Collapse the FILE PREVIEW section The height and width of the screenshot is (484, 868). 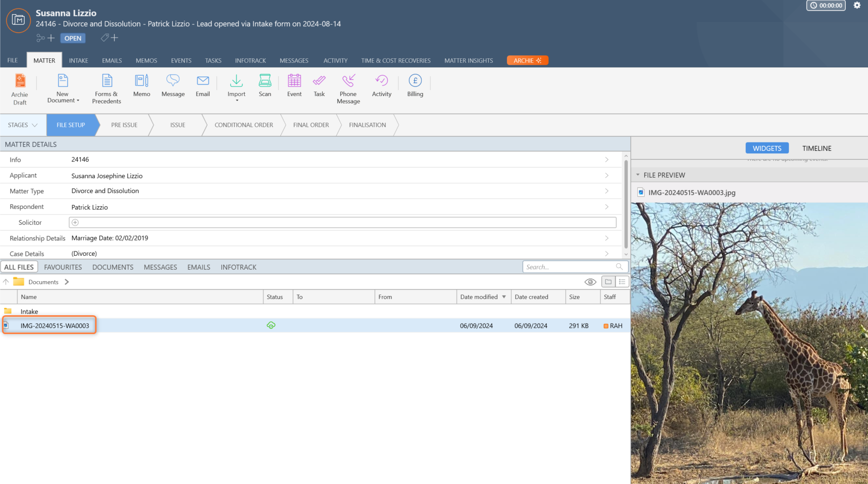[x=638, y=175]
